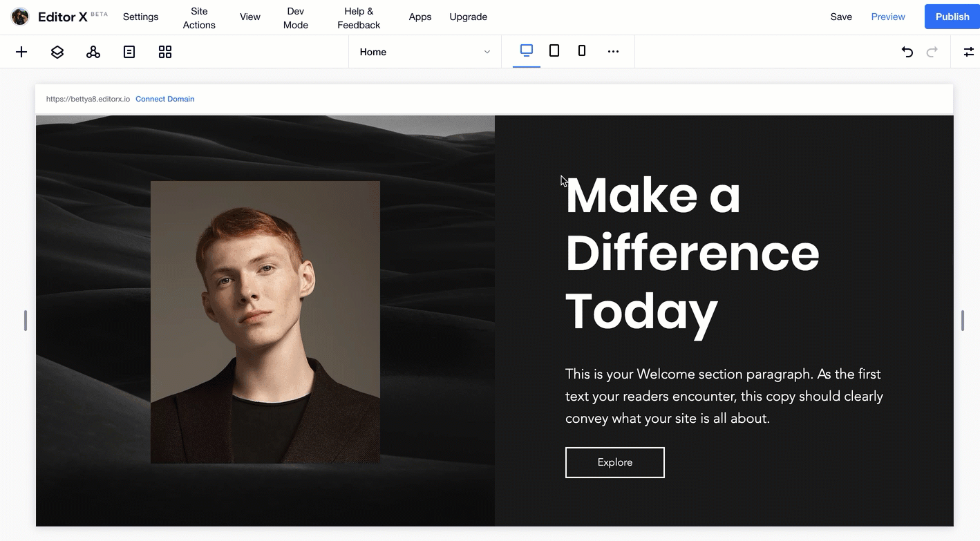Open the grid-style app tools icon
Screen dimensions: 980x541
click(x=165, y=52)
